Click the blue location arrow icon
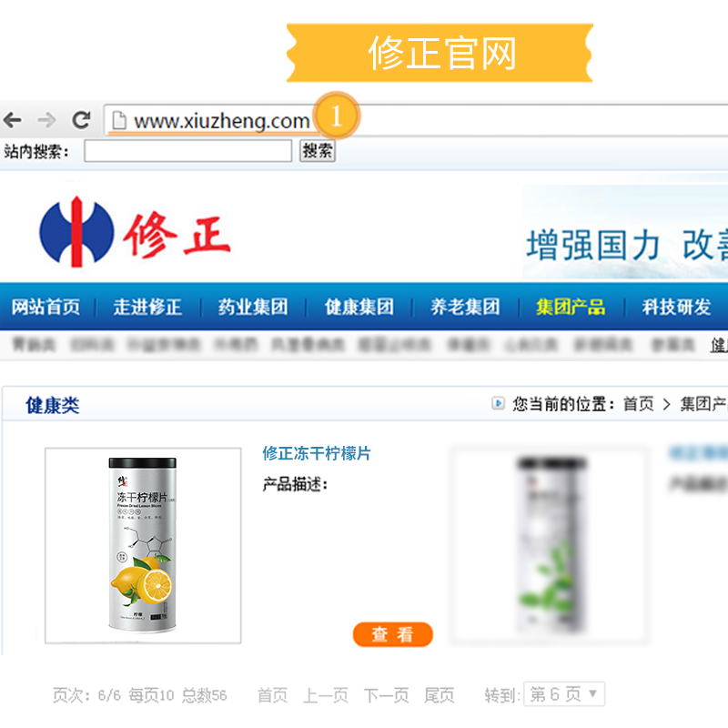The height and width of the screenshot is (728, 728). [498, 403]
